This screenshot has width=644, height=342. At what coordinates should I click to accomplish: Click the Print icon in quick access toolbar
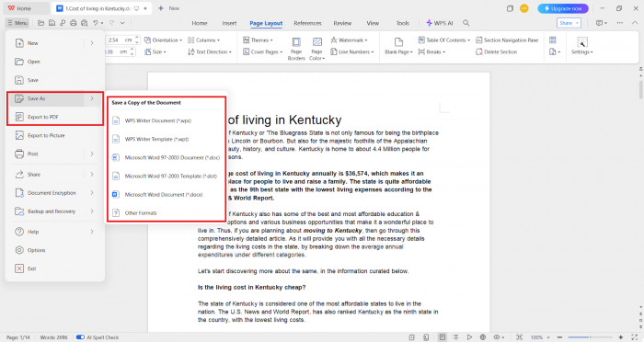[73, 23]
